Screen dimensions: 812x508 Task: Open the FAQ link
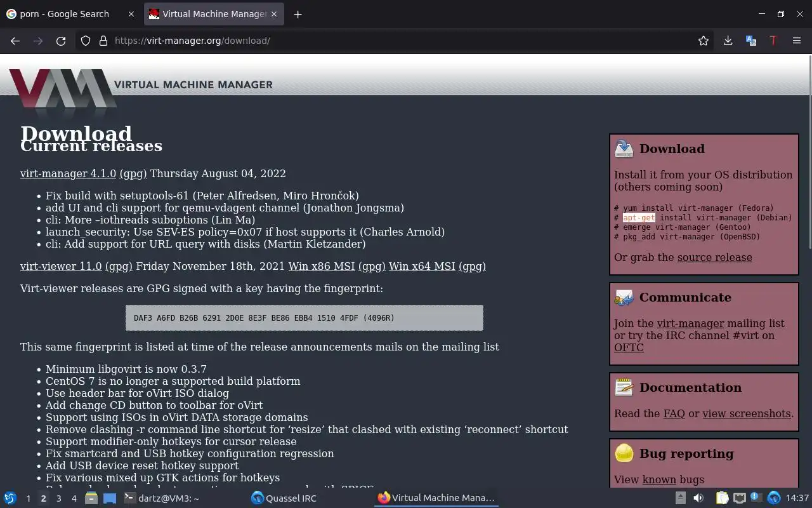pyautogui.click(x=674, y=413)
